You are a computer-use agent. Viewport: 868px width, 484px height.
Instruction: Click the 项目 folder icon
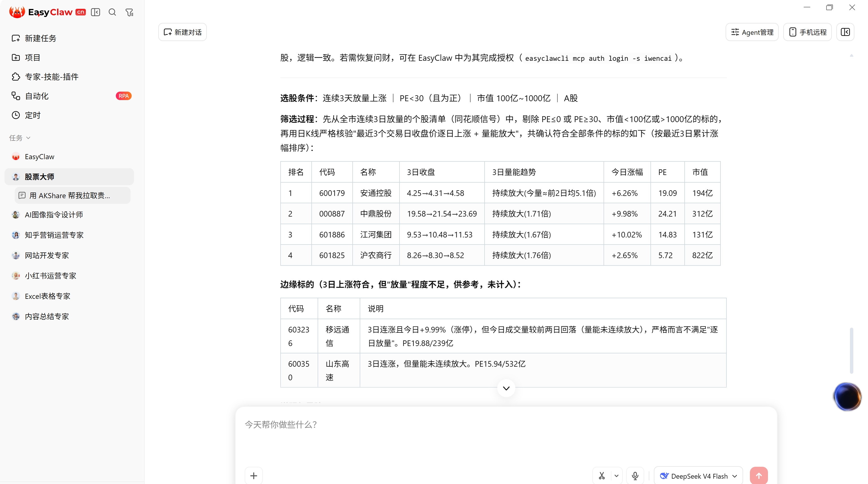tap(16, 57)
